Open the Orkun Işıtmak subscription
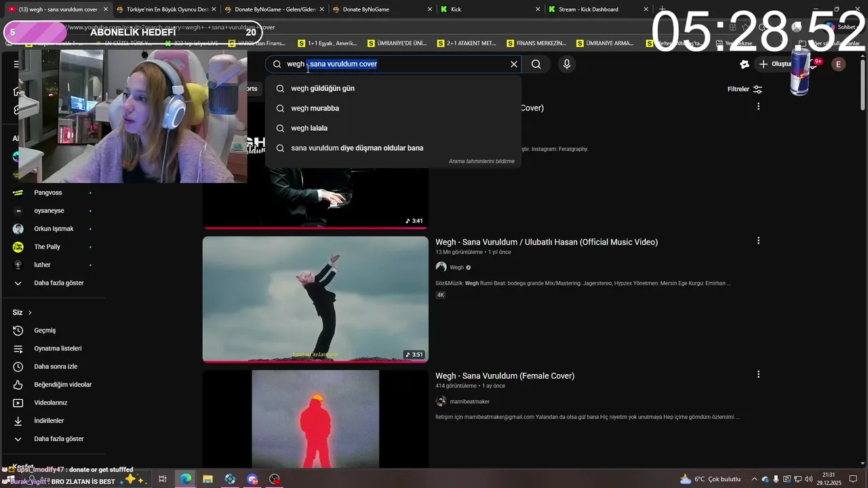 click(x=54, y=229)
